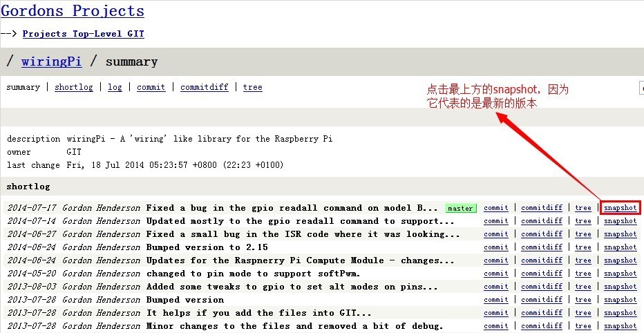Browse tree for 2014-06-27 commit
The height and width of the screenshot is (333, 644).
pos(583,234)
